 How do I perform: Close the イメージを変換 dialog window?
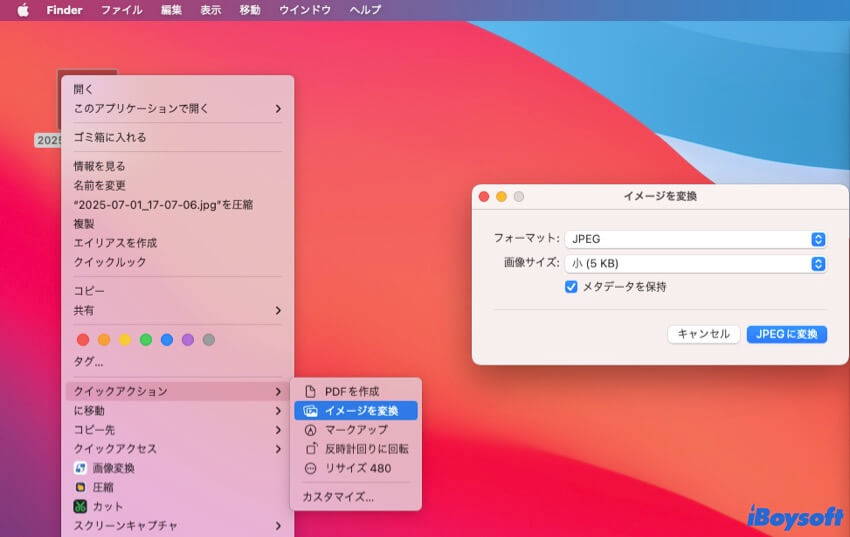(484, 196)
